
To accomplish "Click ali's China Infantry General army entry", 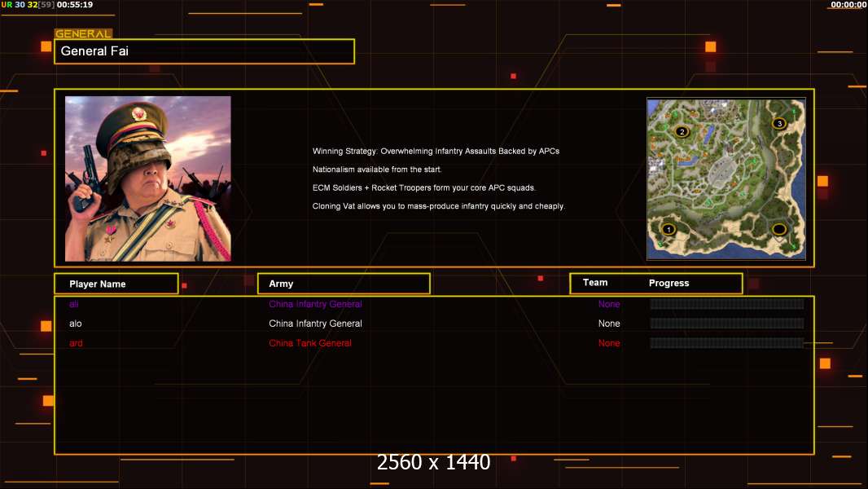I will pos(315,304).
